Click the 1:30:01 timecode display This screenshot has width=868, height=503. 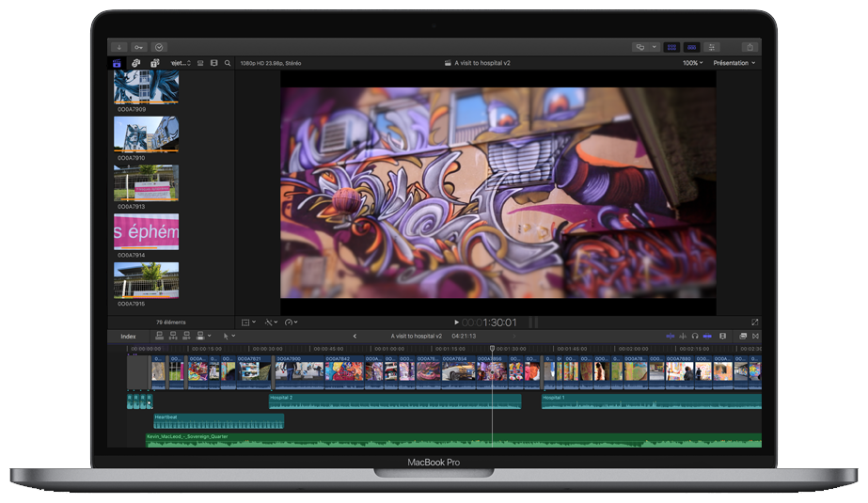(489, 322)
